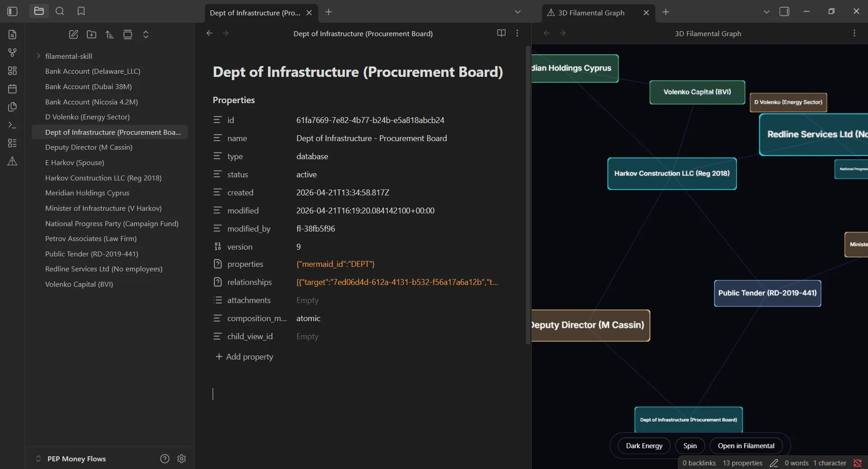Click the auto-reveal current file icon

point(128,34)
